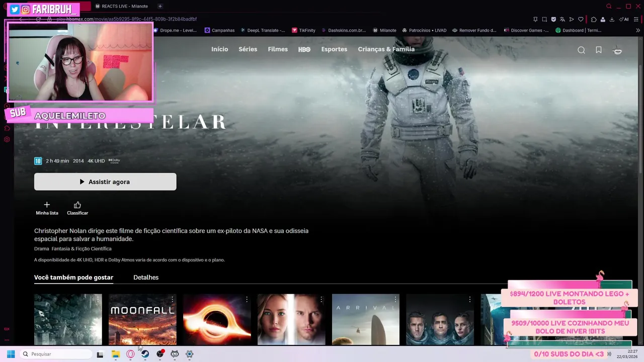Click the Dolby Vision badge

(x=114, y=161)
